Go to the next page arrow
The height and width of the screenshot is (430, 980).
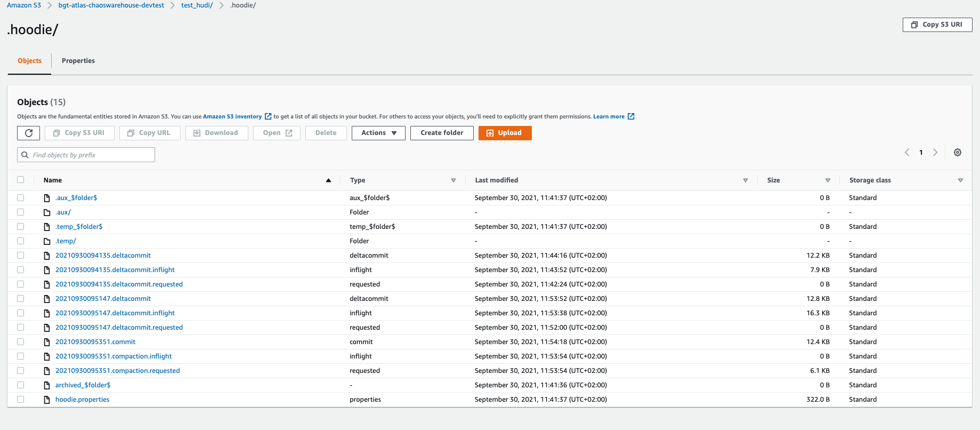[935, 153]
